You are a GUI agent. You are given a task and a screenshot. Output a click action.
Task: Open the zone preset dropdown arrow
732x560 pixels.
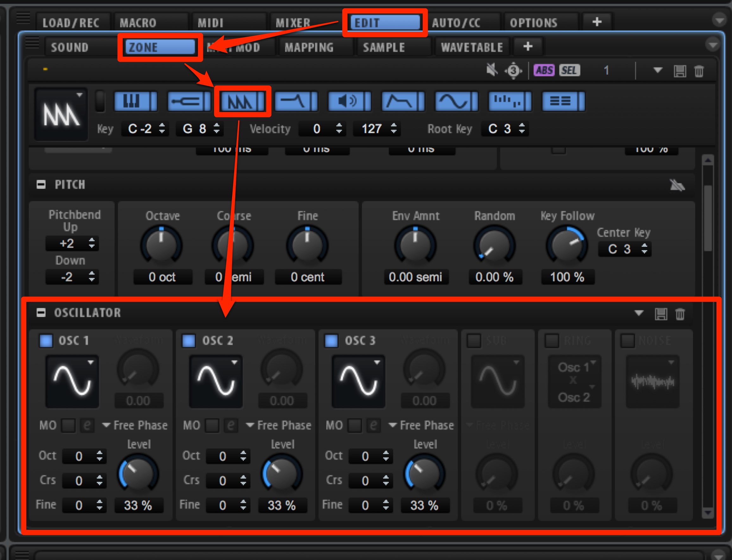(658, 70)
